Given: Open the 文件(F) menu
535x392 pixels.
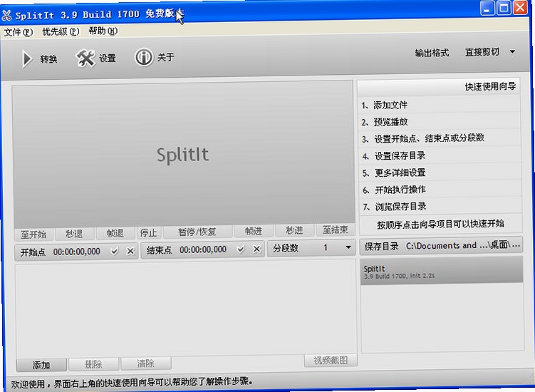Looking at the screenshot, I should [x=19, y=32].
